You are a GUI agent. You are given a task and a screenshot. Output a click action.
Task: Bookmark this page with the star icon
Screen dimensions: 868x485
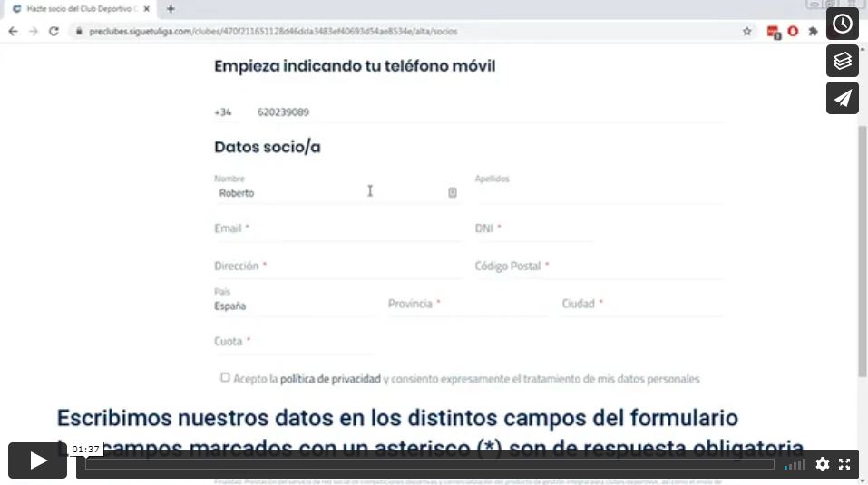pyautogui.click(x=746, y=32)
